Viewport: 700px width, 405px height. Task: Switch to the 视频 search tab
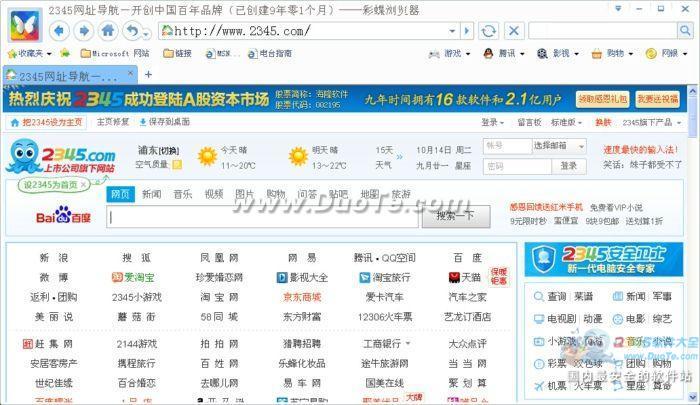pos(213,194)
